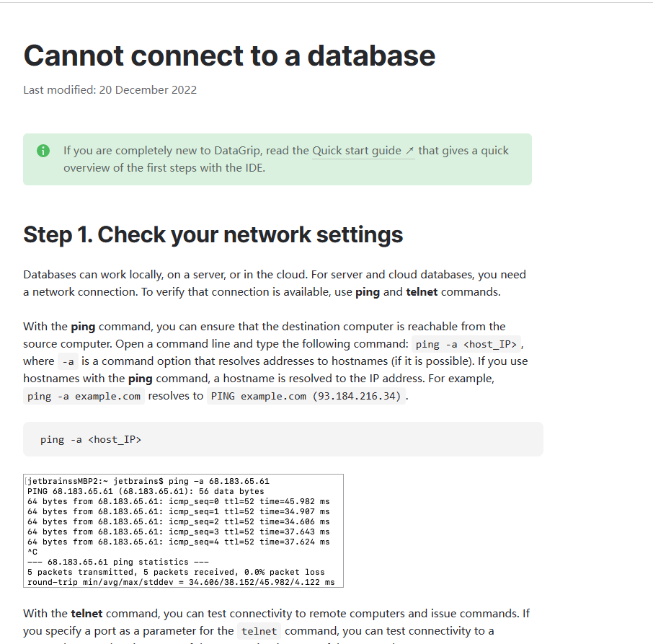653x644 pixels.
Task: Click the 'PING example.com (93.184.216.34)' inline code
Action: tap(306, 396)
